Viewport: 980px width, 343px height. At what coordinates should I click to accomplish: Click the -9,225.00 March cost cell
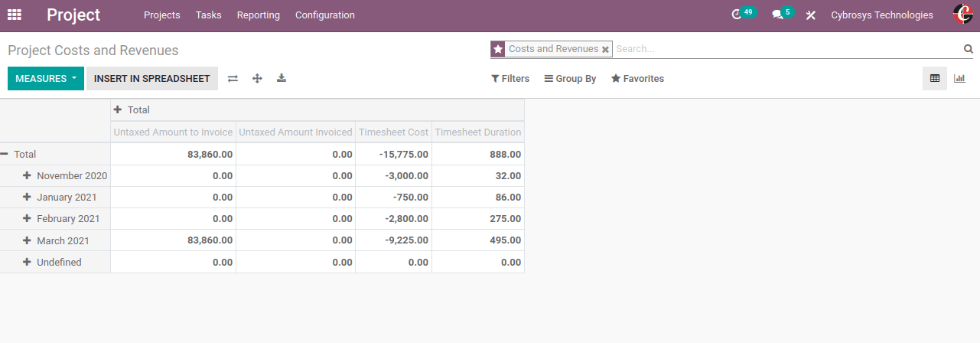[x=393, y=240]
